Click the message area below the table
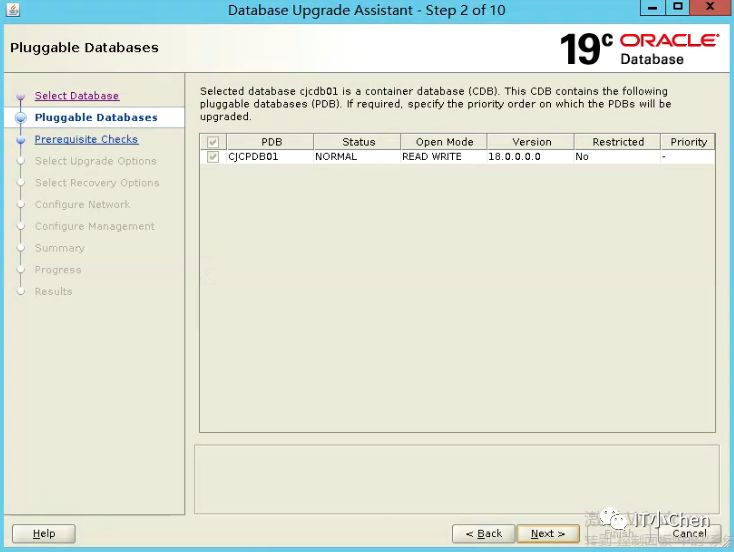The width and height of the screenshot is (734, 552). pos(456,479)
